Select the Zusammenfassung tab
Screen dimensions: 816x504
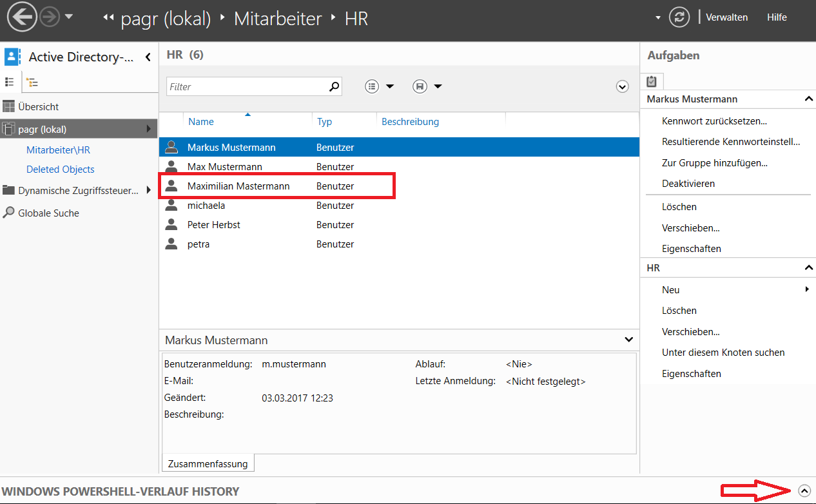point(208,463)
